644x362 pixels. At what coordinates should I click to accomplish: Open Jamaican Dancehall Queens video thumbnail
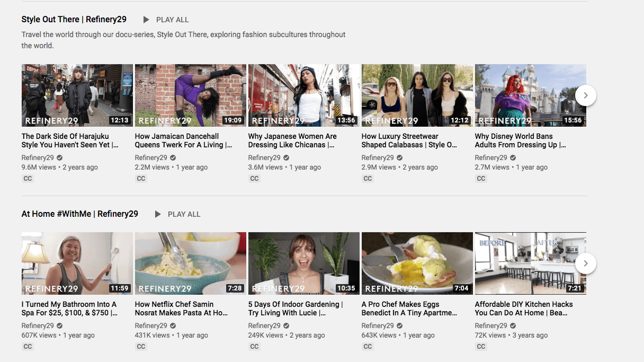(x=191, y=95)
